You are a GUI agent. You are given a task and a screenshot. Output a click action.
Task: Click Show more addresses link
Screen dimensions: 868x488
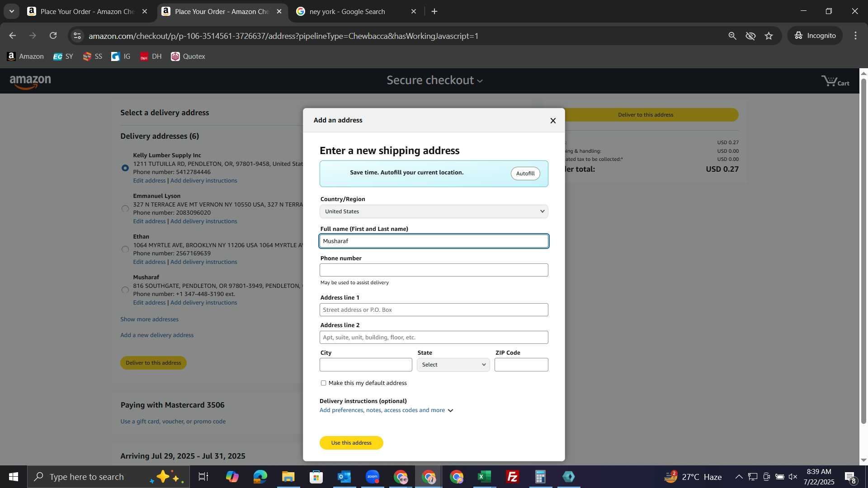[149, 319]
